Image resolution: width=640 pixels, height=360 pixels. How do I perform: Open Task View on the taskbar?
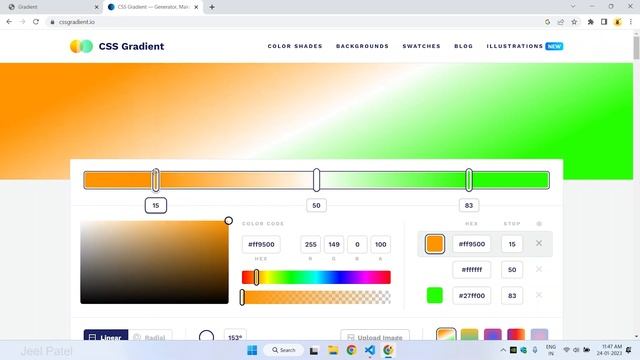[x=313, y=350]
